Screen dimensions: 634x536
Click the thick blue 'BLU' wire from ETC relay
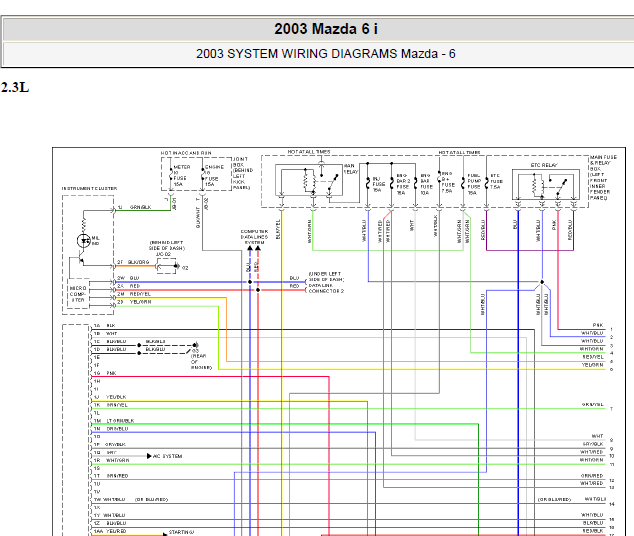[x=518, y=372]
